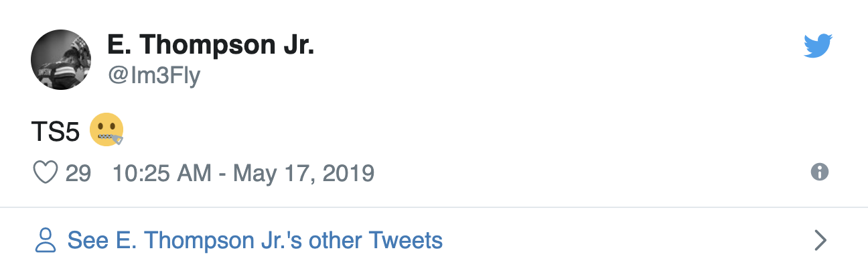The image size is (868, 267).
Task: Select the TS5 tweet text
Action: pos(56,131)
